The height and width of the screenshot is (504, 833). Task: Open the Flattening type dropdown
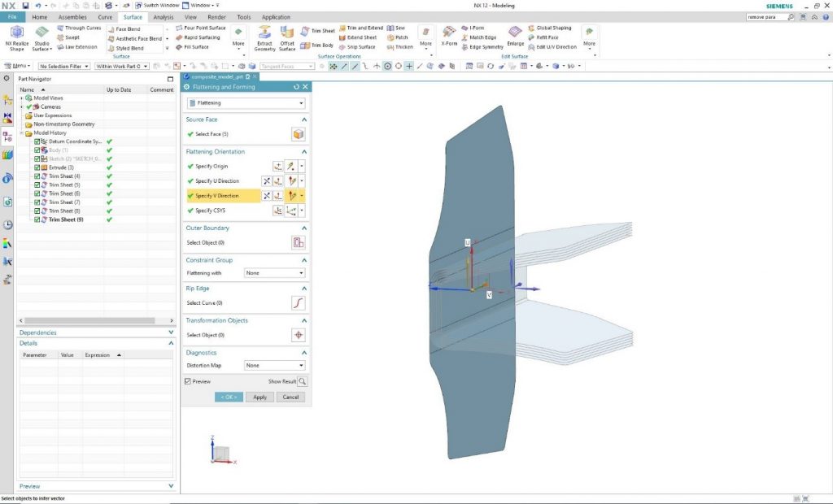point(246,103)
